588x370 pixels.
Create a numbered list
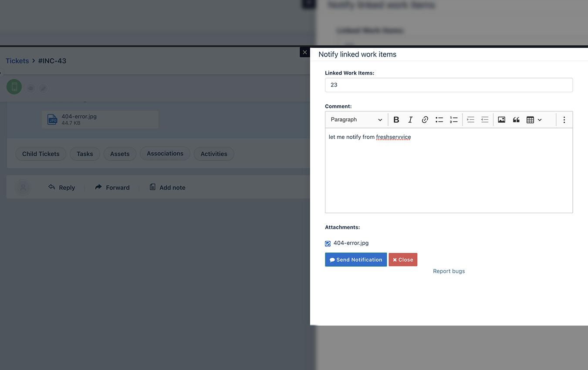[453, 120]
